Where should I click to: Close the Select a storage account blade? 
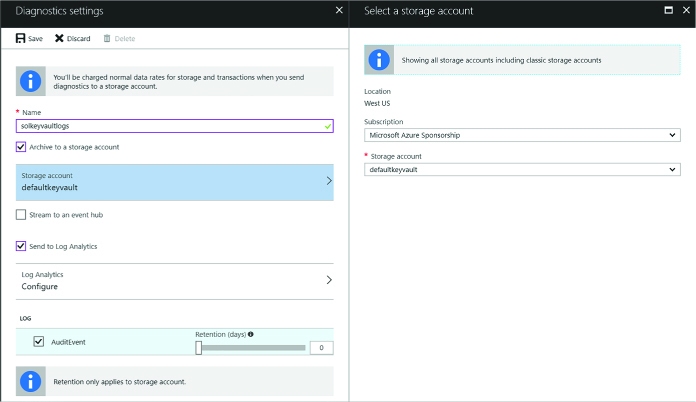(x=686, y=10)
